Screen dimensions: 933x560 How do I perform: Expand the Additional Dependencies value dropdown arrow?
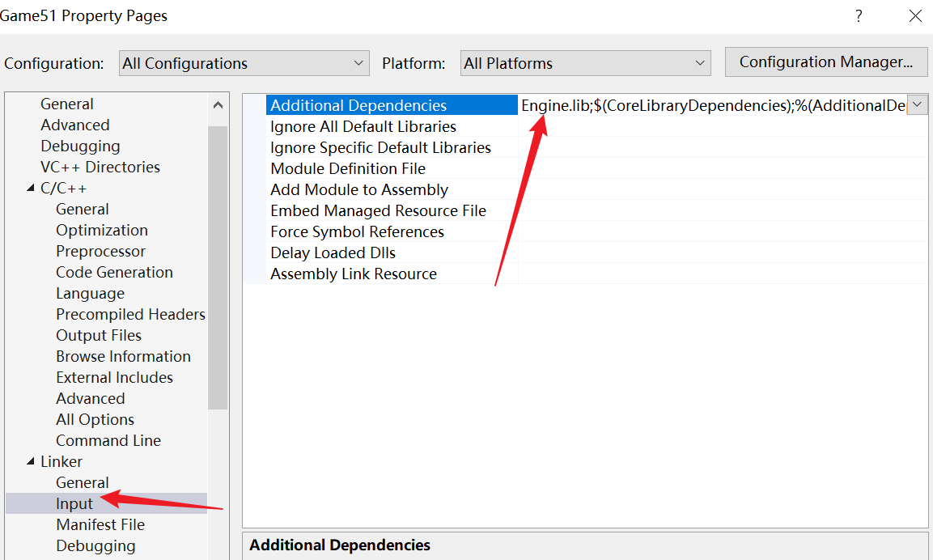pos(917,105)
